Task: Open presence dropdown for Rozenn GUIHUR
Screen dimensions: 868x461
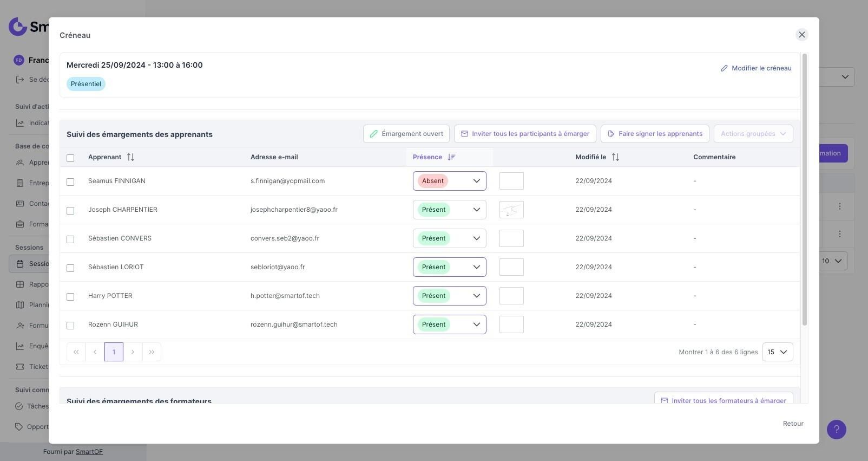Action: (x=450, y=324)
